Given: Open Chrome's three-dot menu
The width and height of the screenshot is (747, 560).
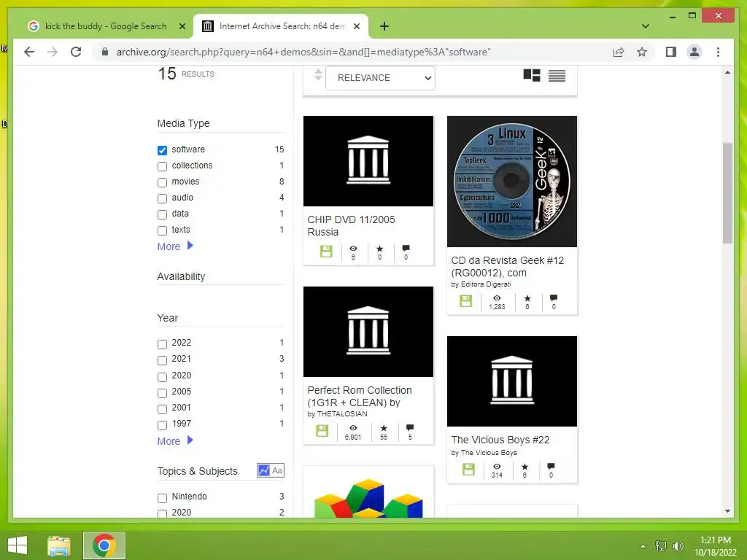Looking at the screenshot, I should (718, 52).
